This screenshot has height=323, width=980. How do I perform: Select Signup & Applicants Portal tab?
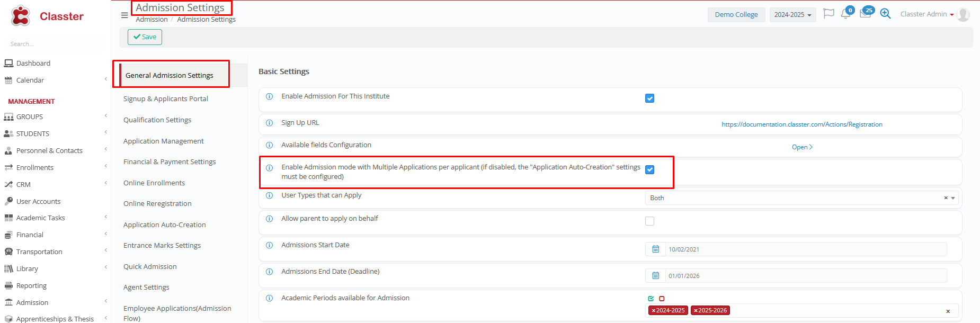click(x=166, y=99)
